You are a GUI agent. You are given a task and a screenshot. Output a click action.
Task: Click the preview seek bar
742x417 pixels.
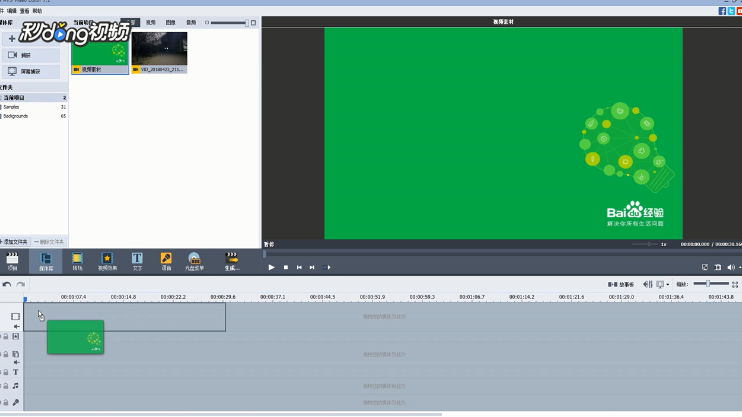coord(502,254)
